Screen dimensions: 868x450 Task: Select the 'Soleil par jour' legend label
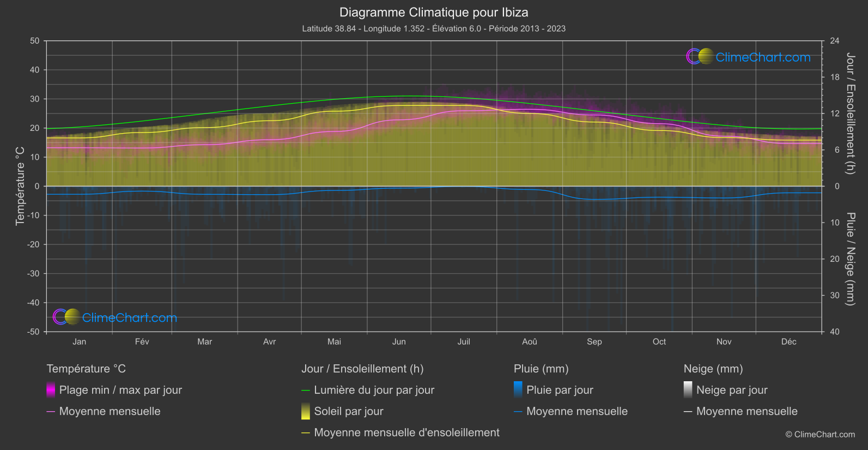349,411
